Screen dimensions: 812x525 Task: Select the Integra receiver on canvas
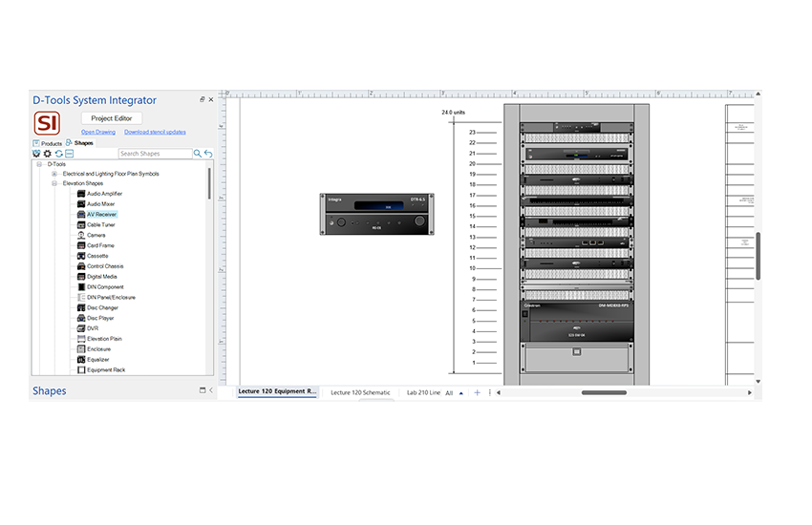(376, 214)
